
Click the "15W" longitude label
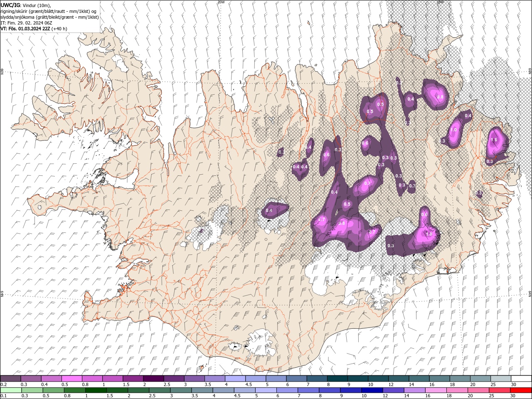coord(440,2)
